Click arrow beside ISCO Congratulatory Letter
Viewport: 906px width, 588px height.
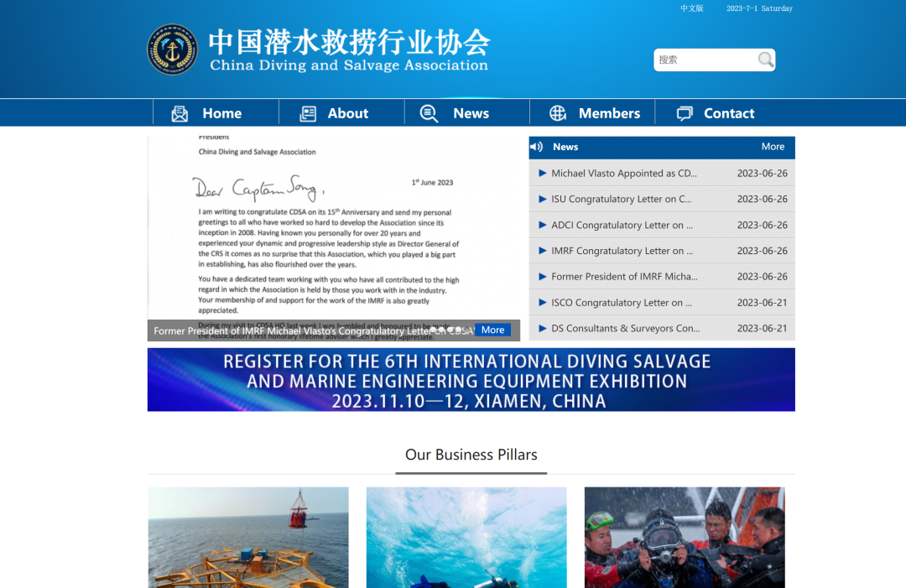click(x=543, y=302)
